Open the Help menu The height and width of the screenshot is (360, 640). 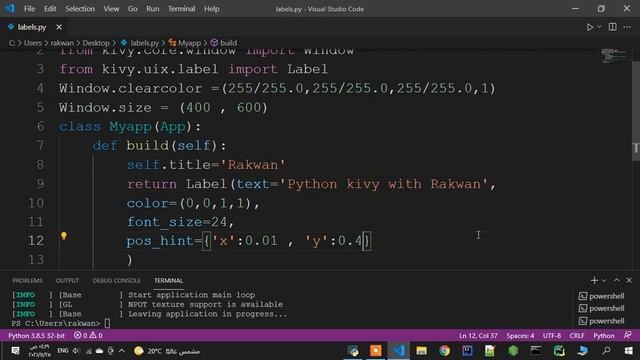pos(211,9)
